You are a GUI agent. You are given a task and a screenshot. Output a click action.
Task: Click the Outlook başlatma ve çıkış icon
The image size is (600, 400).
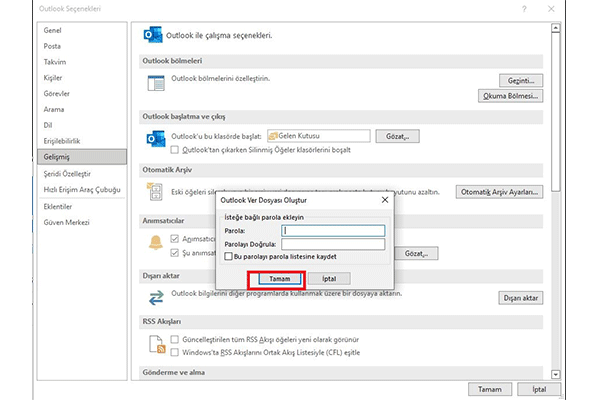(156, 139)
